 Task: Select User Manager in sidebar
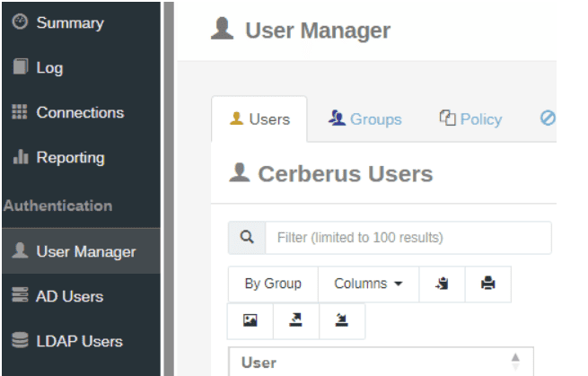pos(85,251)
